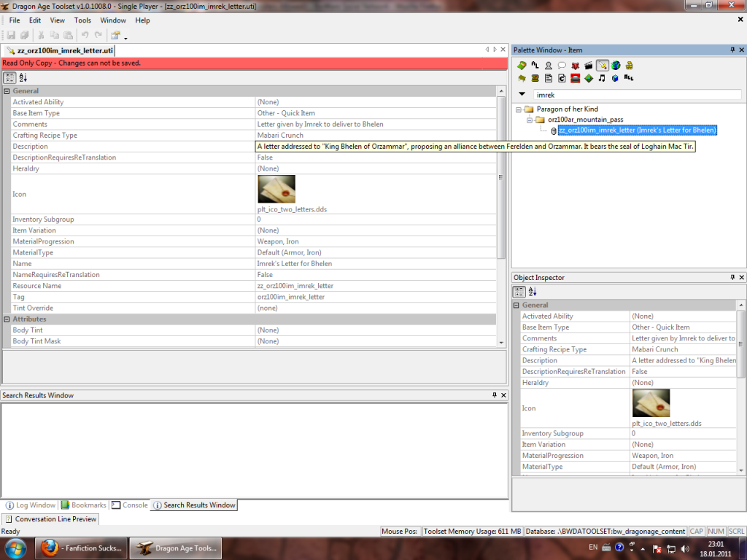Select the gold coins stack palette icon

(628, 66)
